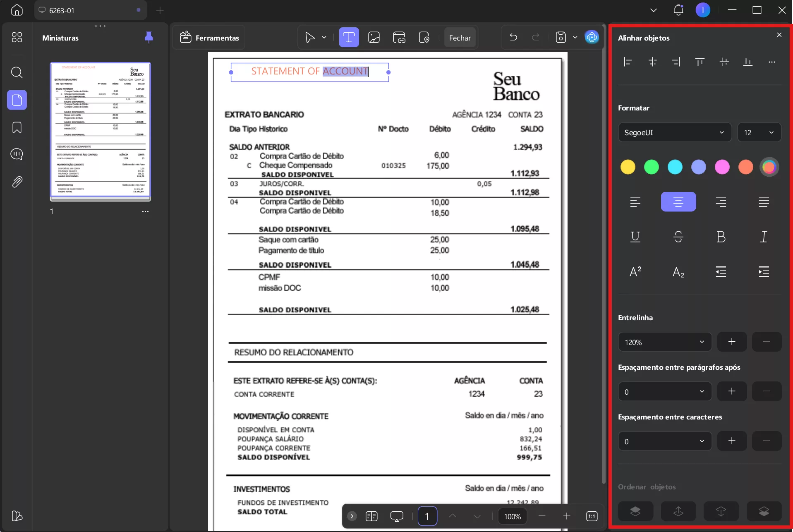793x532 pixels.
Task: Select the page 1 thumbnail
Action: 100,131
